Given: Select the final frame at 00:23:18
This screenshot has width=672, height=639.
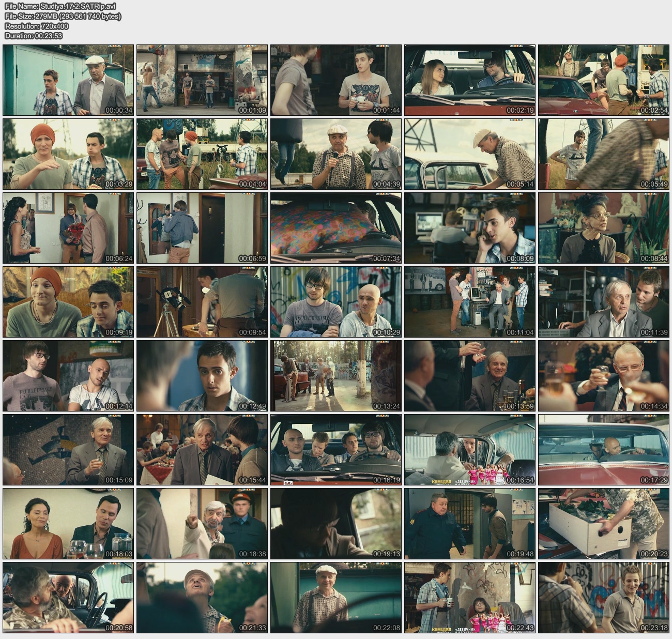Looking at the screenshot, I should click(x=603, y=598).
